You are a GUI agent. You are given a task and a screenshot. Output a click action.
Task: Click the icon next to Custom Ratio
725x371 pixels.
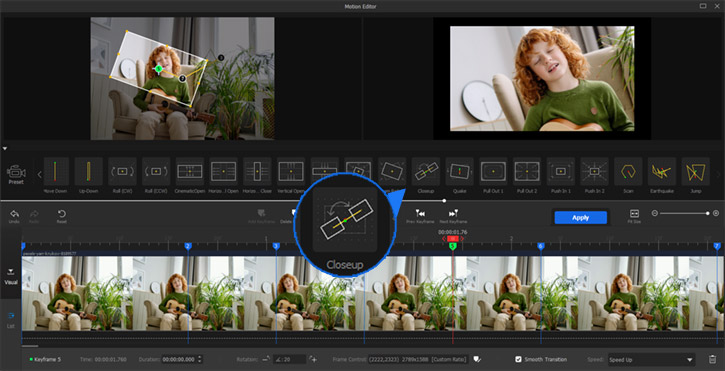point(476,359)
